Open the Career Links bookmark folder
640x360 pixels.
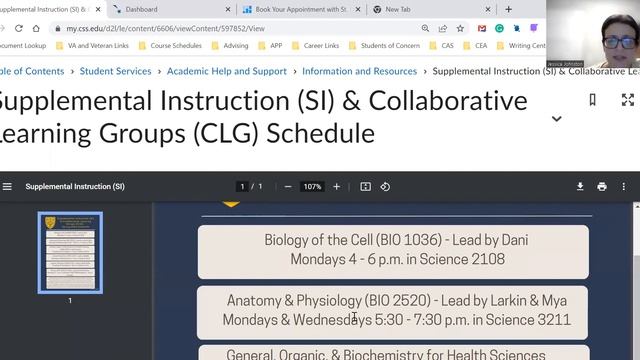316,46
